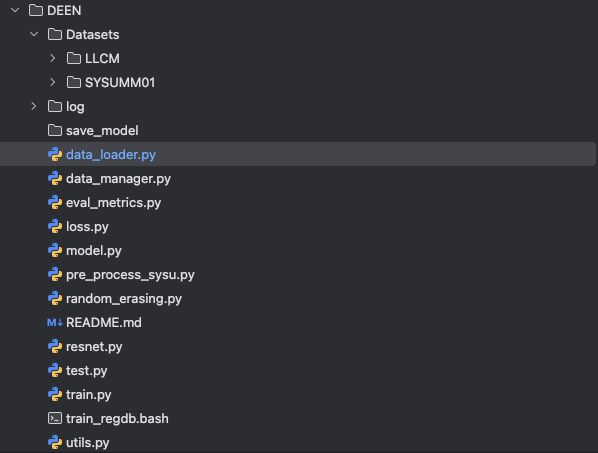Expand the SYSUMM01 folder arrow

53,82
